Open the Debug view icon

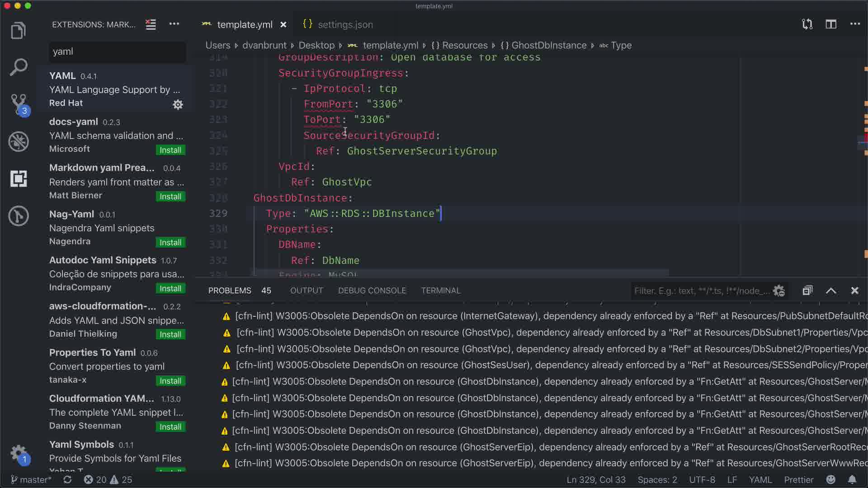click(19, 141)
